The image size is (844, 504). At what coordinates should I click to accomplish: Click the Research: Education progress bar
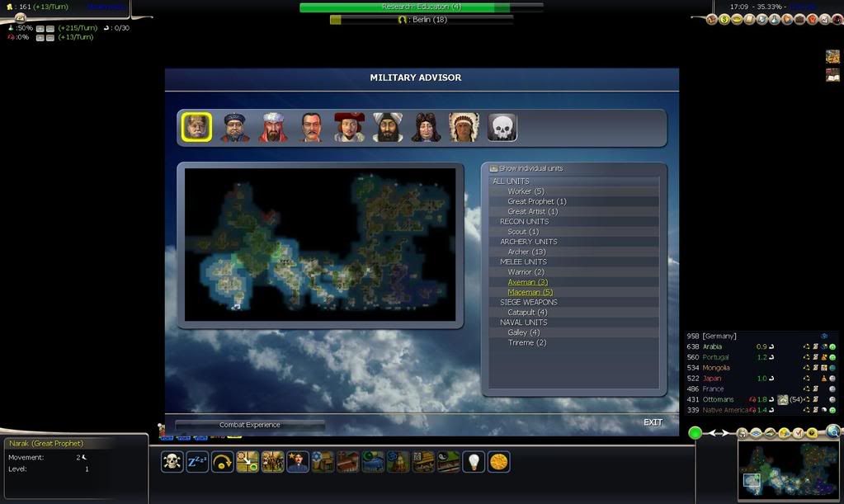[421, 7]
